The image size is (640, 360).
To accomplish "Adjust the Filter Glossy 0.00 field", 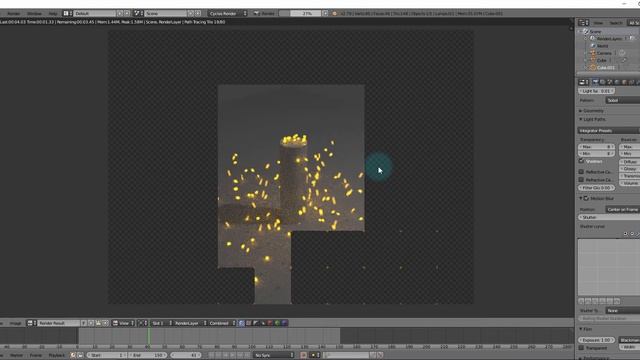I will [596, 188].
